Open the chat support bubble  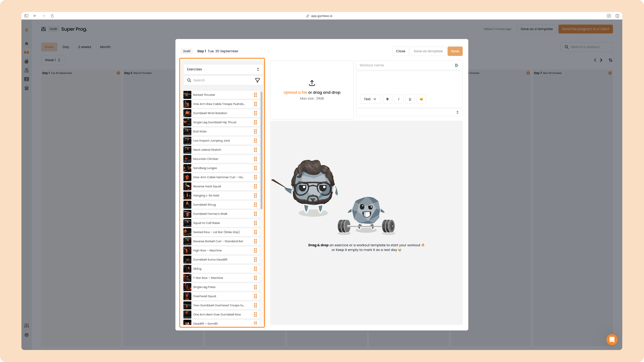pyautogui.click(x=612, y=340)
